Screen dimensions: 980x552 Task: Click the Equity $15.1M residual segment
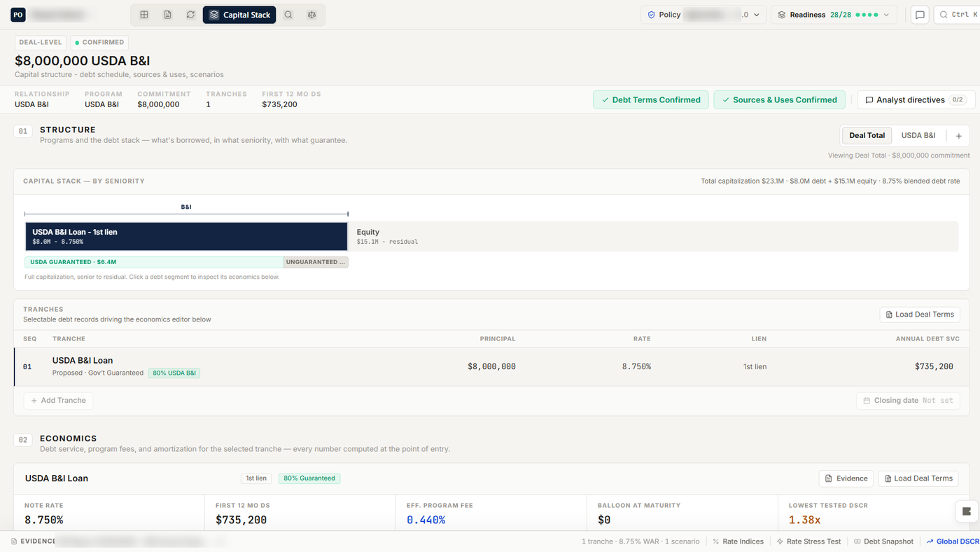coord(653,237)
